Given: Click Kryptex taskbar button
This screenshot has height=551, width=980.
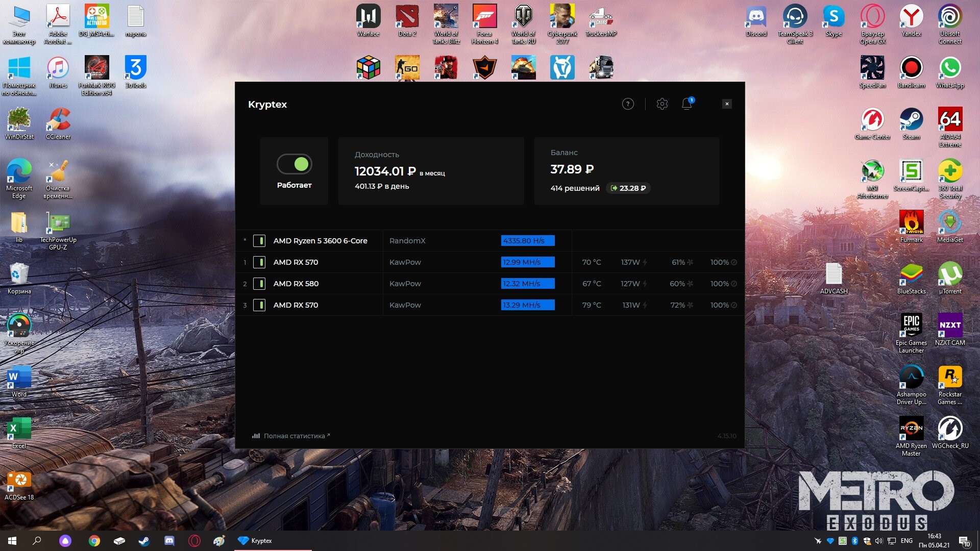Looking at the screenshot, I should coord(273,541).
